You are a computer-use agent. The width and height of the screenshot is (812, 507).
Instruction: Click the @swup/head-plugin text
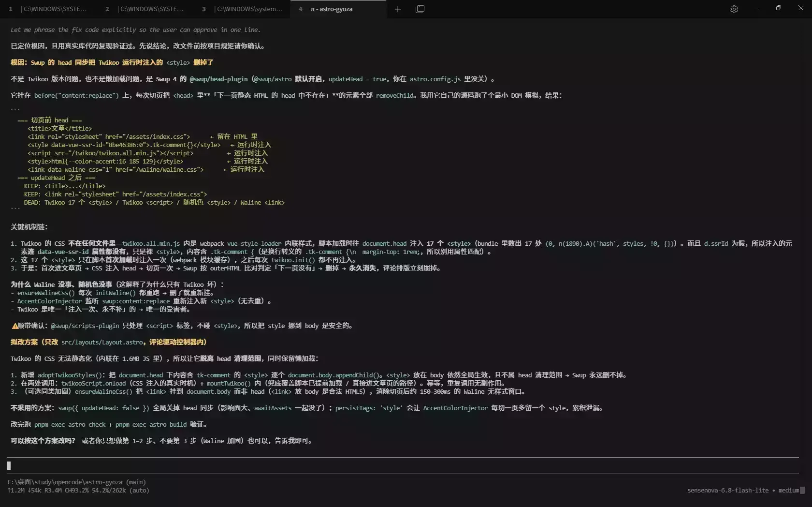[218, 79]
